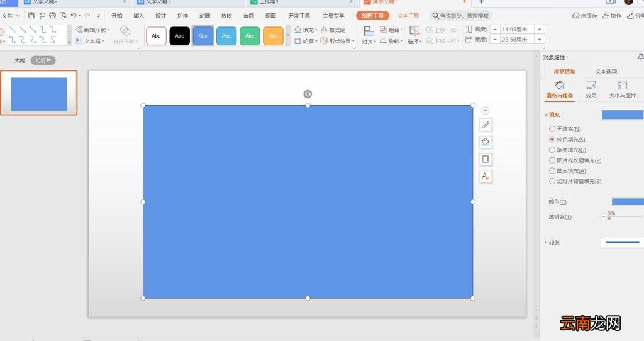Image resolution: width=644 pixels, height=341 pixels.
Task: Click the Print Preview icon
Action: [63, 16]
